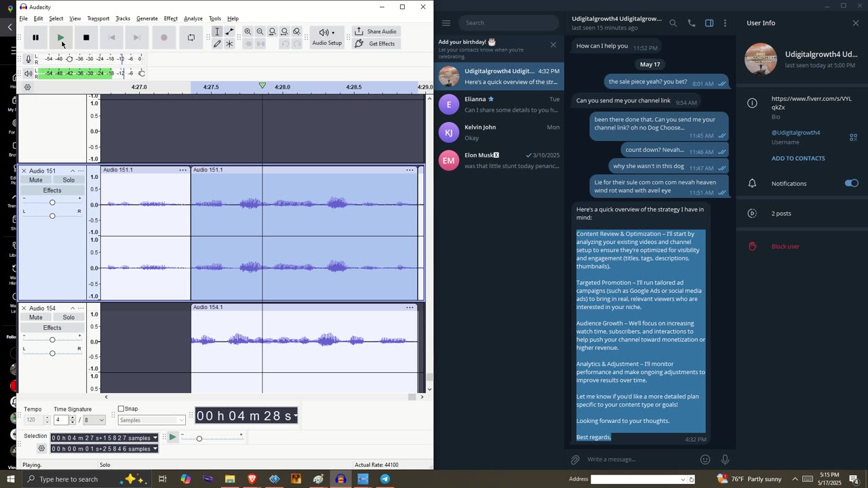Viewport: 868px width, 488px height.
Task: Pause playback in Audacity
Action: click(x=35, y=37)
